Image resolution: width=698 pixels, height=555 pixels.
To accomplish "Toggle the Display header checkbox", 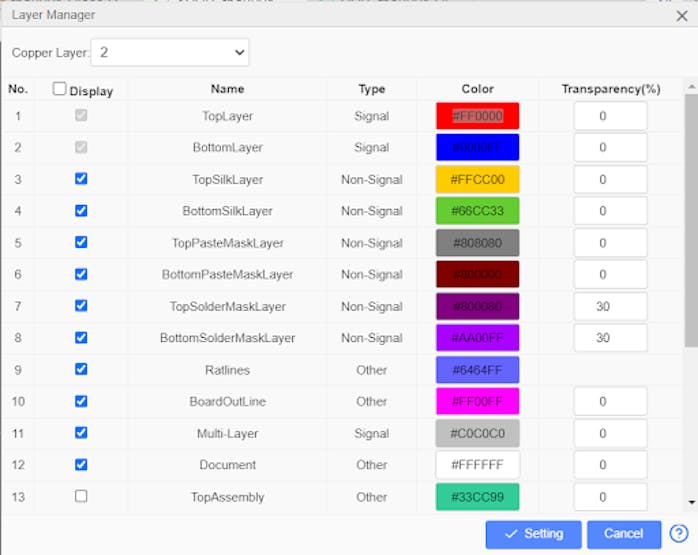I will (60, 89).
